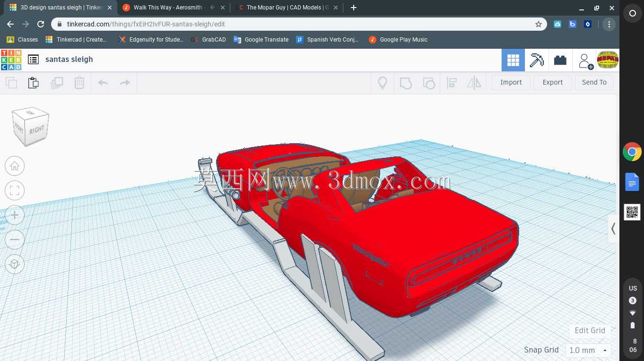644x361 pixels.
Task: Undo the last action
Action: [103, 83]
